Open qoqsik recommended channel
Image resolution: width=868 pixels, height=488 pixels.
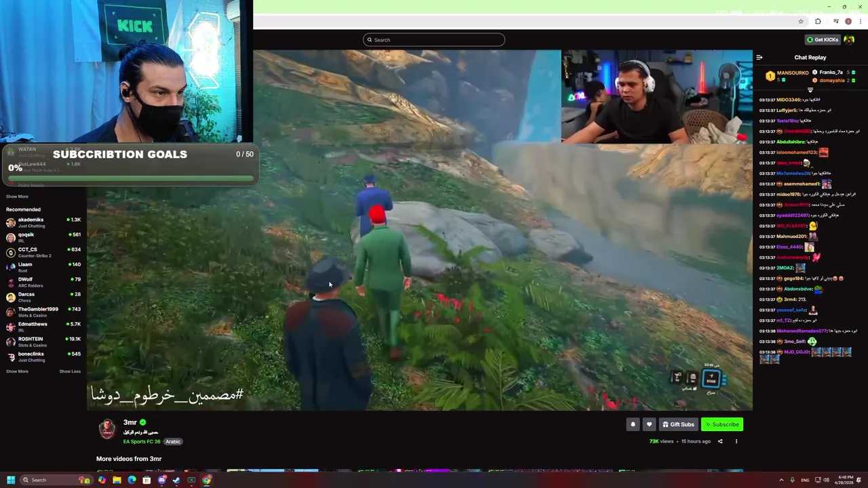click(43, 237)
